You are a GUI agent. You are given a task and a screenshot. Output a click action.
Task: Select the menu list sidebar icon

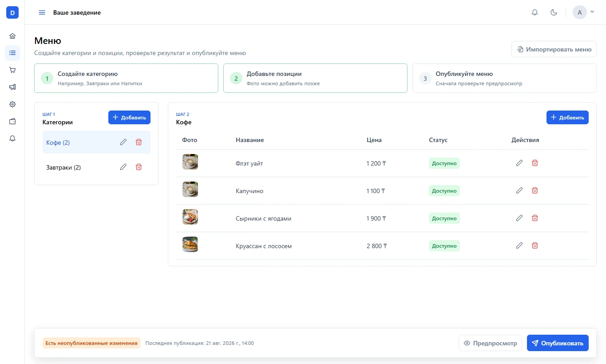click(12, 53)
